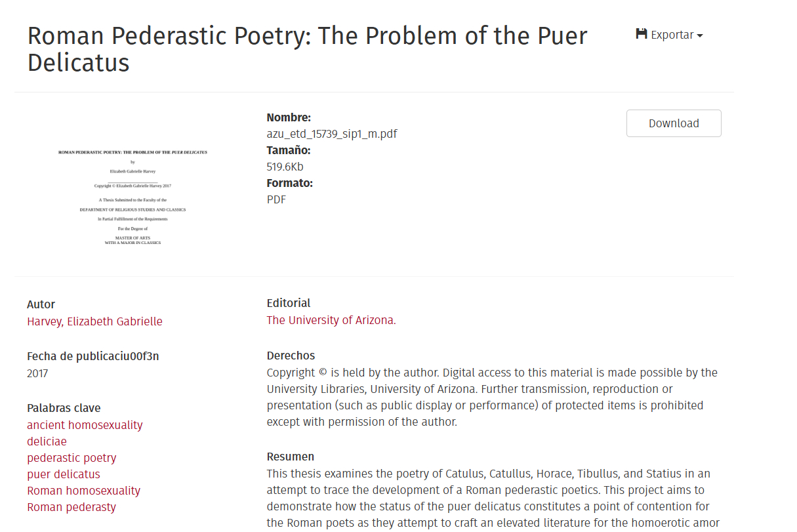797x532 pixels.
Task: Select the 'ancient homosexuality' keyword link
Action: pyautogui.click(x=85, y=425)
